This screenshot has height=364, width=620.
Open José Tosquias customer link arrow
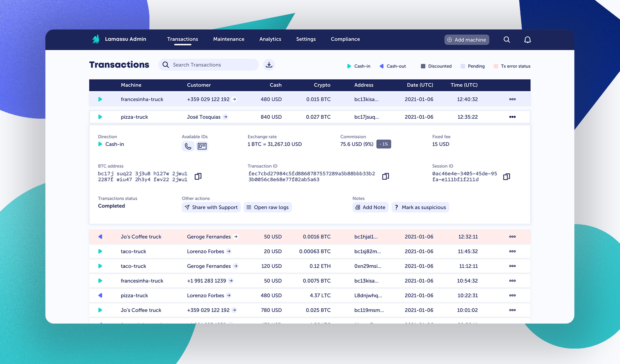225,117
